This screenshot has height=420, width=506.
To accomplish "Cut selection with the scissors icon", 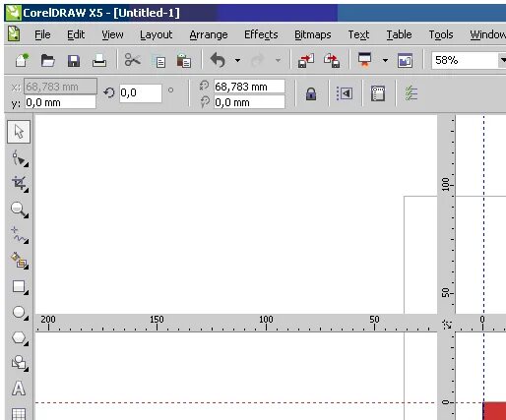I will pyautogui.click(x=132, y=60).
